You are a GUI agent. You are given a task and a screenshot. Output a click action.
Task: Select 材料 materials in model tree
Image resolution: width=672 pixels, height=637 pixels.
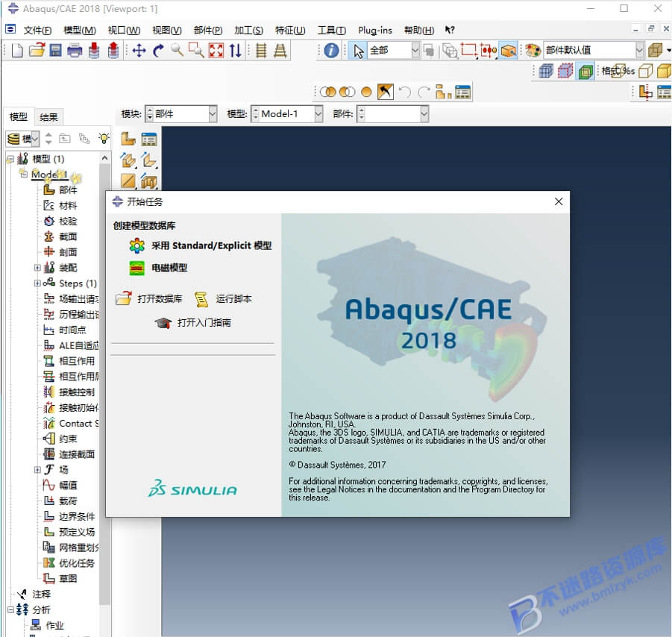coord(60,206)
